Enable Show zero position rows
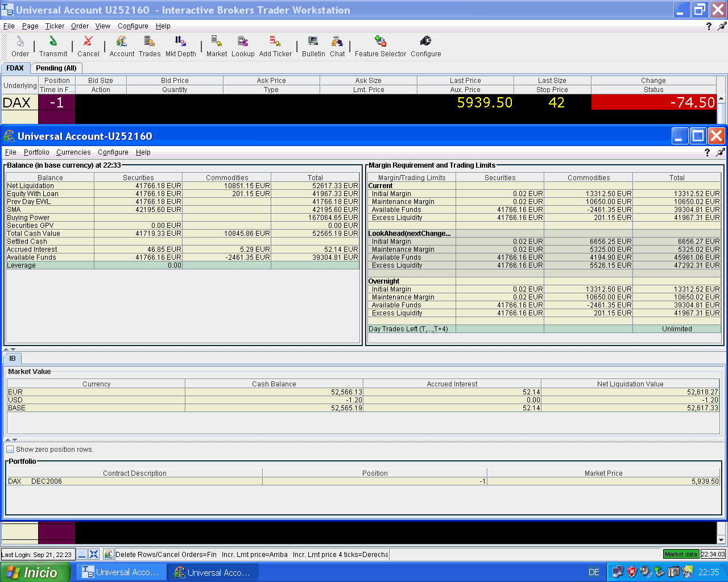728x582 pixels. click(10, 450)
